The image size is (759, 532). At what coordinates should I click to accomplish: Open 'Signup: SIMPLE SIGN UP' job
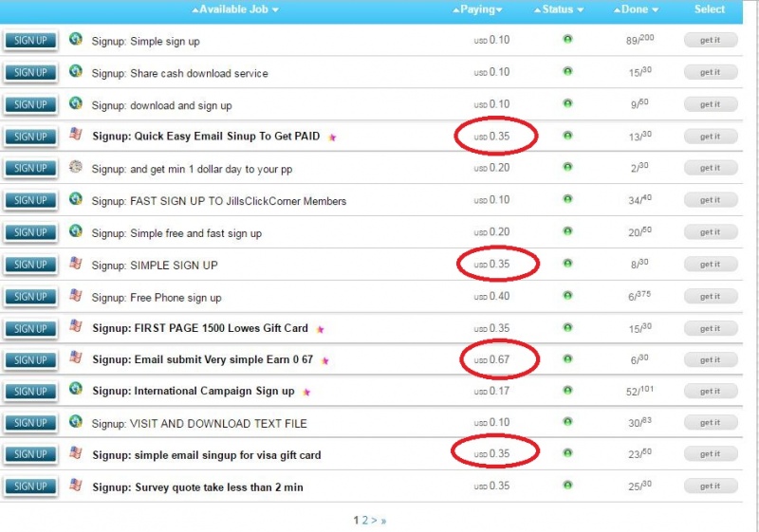[x=155, y=266]
